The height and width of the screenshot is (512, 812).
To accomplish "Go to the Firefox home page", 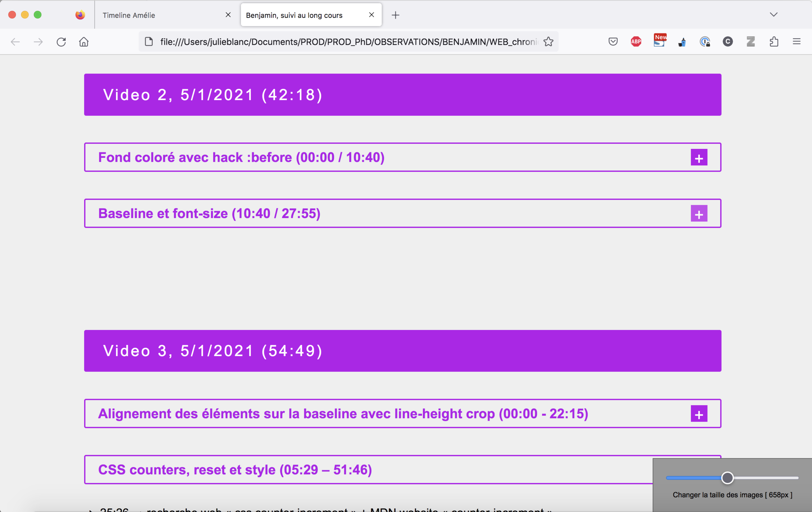I will point(84,42).
